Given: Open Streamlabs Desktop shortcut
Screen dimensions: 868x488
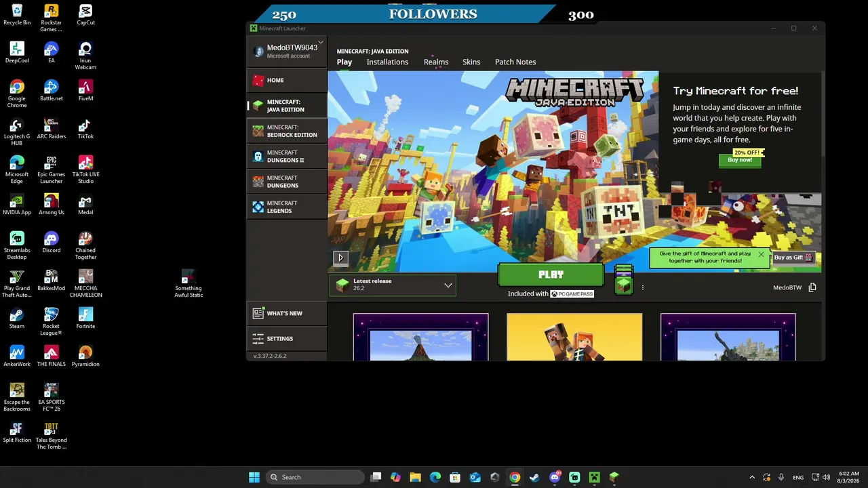Looking at the screenshot, I should [17, 246].
